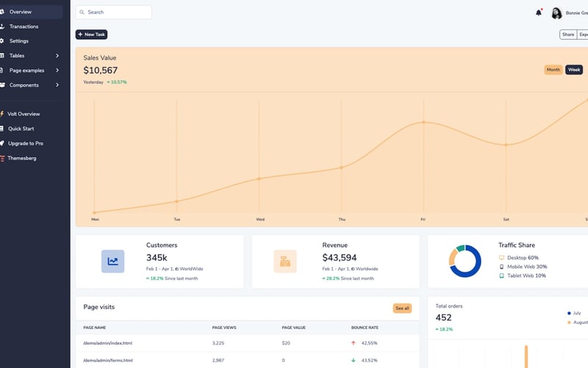Click the Share button
The image size is (588, 368).
pyautogui.click(x=568, y=35)
